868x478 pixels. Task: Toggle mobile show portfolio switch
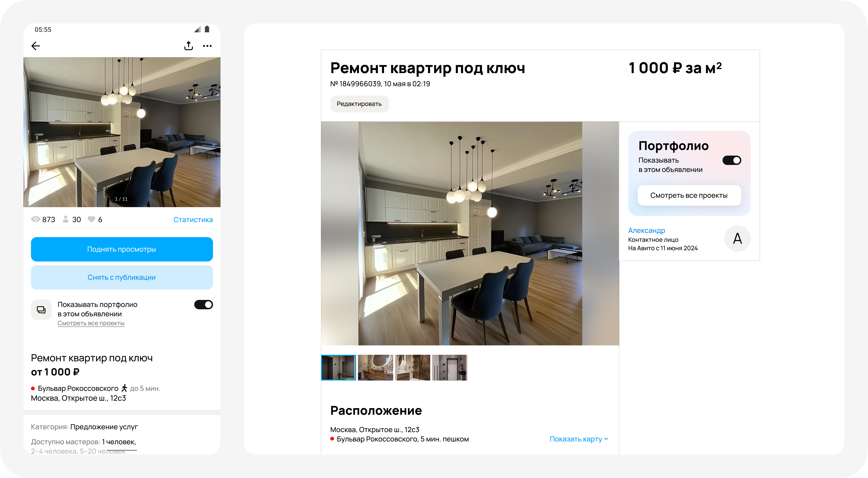(x=204, y=305)
